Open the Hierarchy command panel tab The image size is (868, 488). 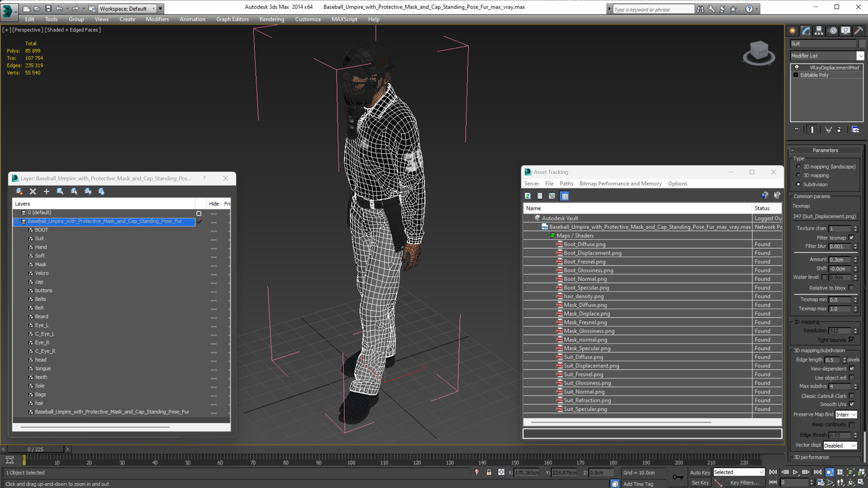click(x=819, y=31)
